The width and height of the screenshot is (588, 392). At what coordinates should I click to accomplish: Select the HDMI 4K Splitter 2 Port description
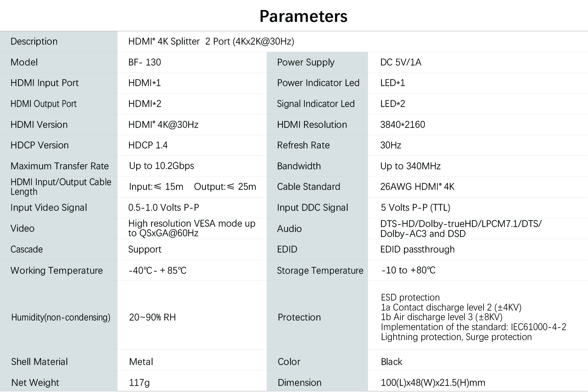211,41
